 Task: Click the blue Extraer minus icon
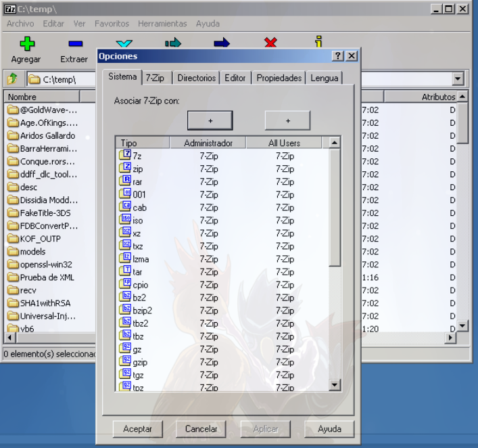tap(76, 44)
